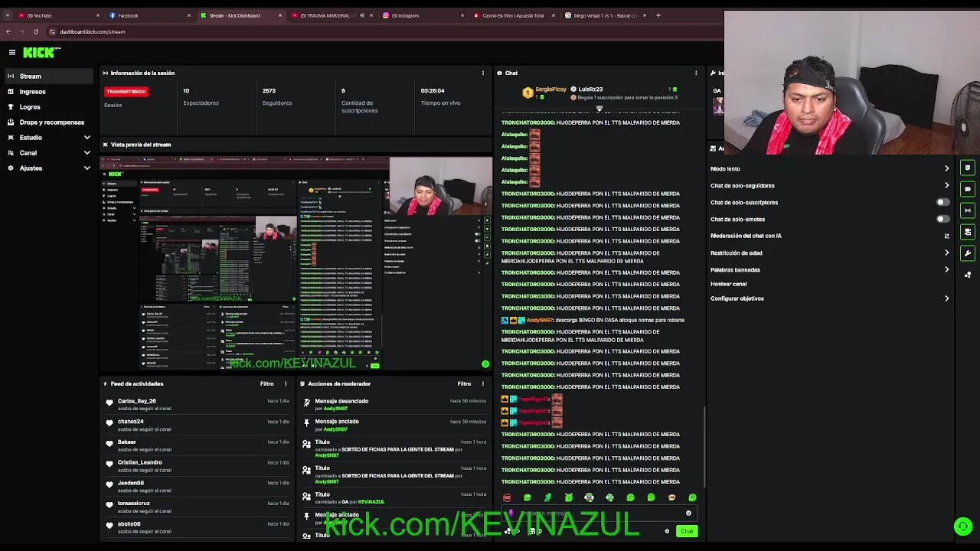Toggle Chat de solo-emotes switch
This screenshot has height=551, width=980.
tap(943, 219)
